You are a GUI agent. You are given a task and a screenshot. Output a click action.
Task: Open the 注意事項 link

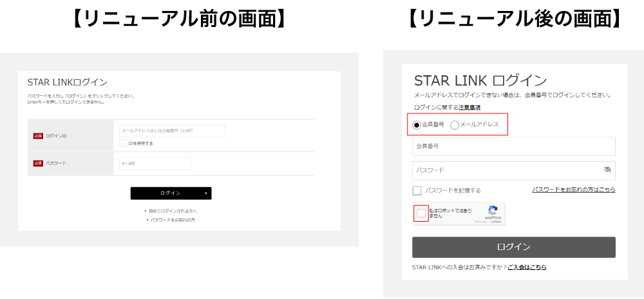tap(469, 108)
